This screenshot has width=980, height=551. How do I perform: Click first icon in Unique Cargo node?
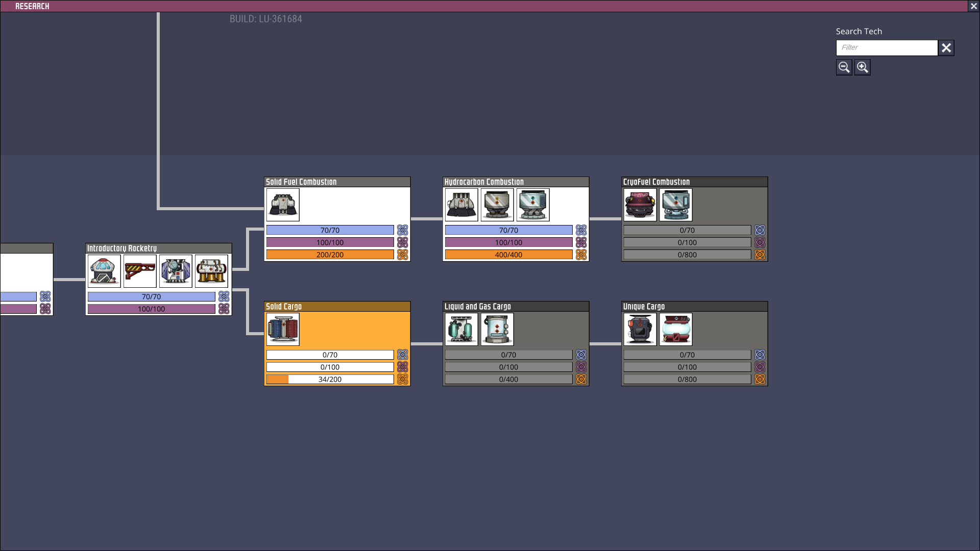[x=640, y=330]
